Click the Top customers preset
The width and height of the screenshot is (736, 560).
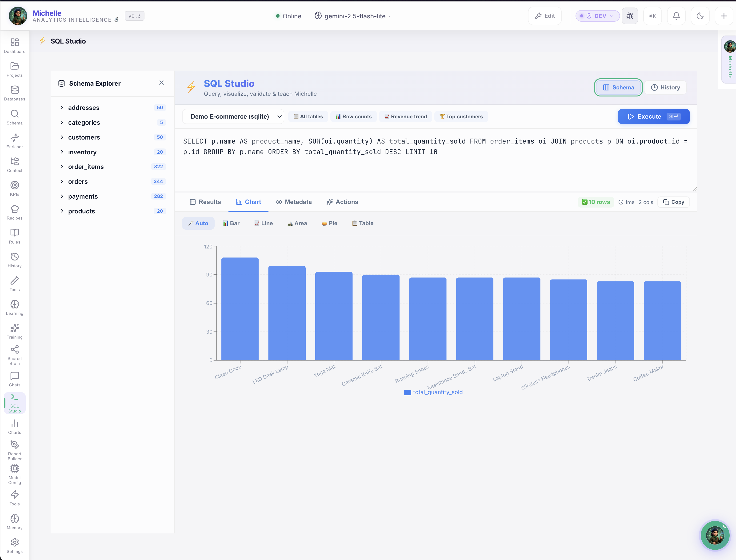point(461,117)
